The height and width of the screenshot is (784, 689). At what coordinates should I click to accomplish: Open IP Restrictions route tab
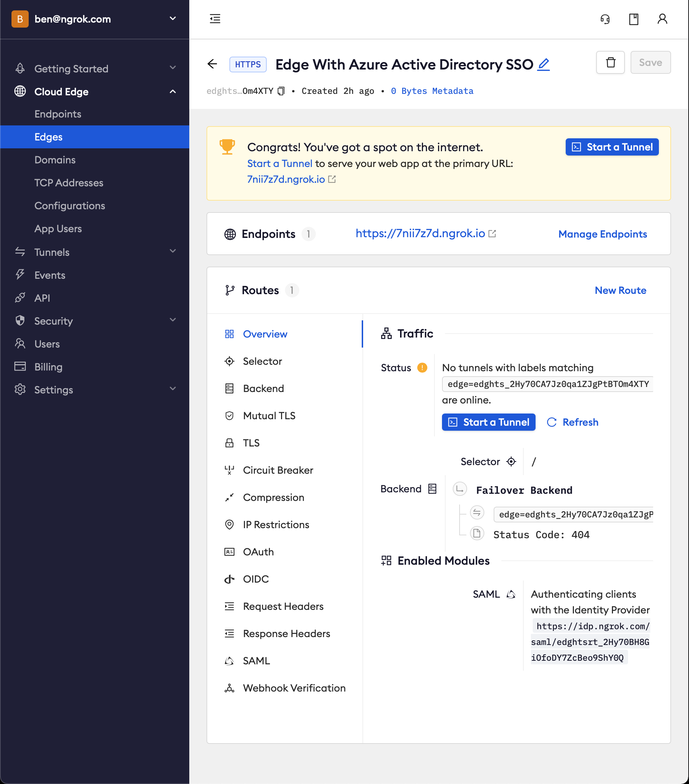click(285, 525)
